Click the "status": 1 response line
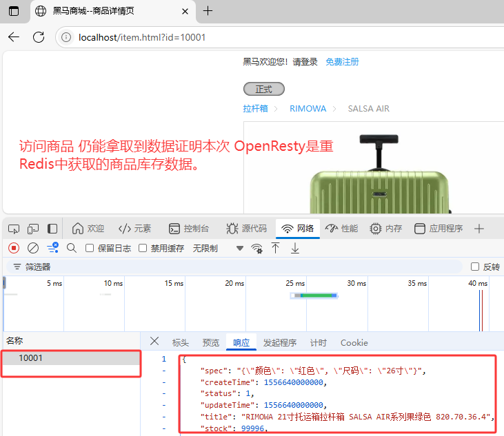Screen dimensions: 504x436 pyautogui.click(x=228, y=393)
